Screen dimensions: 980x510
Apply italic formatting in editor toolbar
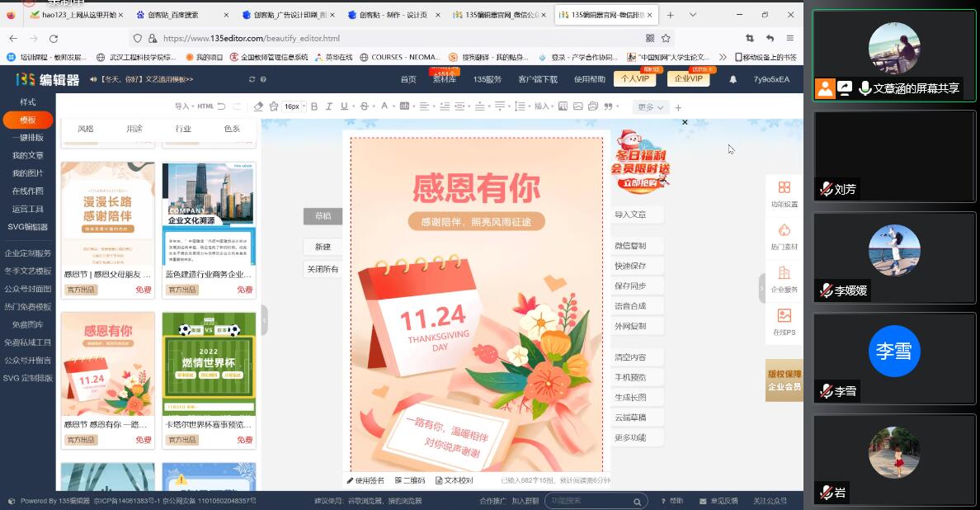327,106
